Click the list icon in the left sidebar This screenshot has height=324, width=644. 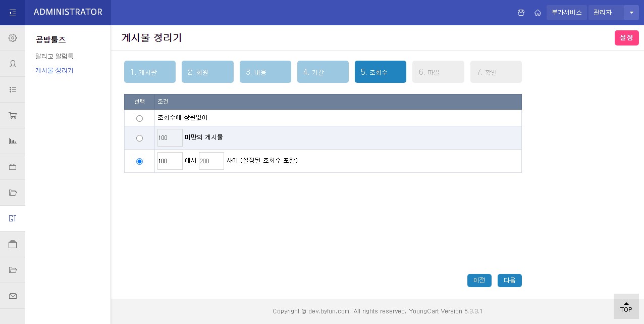coord(13,89)
